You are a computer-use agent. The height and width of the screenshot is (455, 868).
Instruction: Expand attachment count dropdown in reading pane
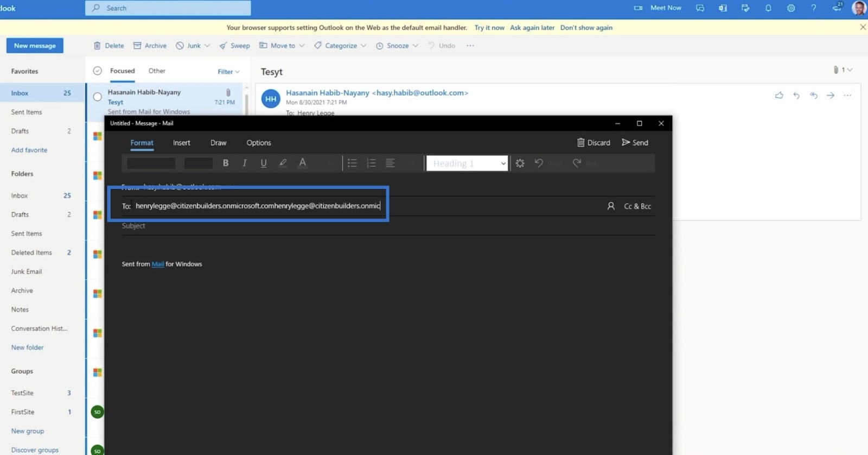850,69
